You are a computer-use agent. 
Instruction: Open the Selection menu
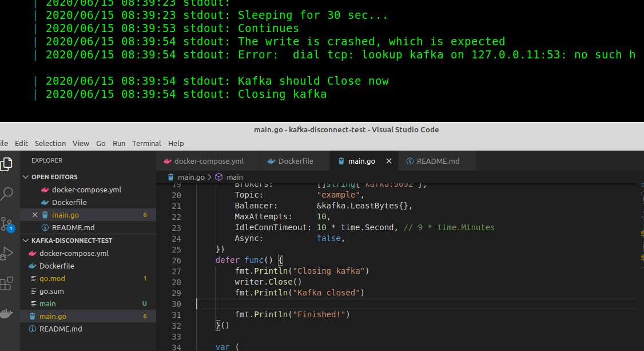tap(50, 144)
